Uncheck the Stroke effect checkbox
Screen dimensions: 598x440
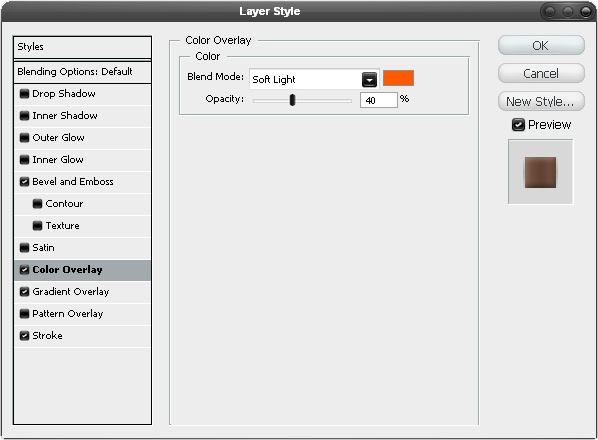[x=24, y=336]
